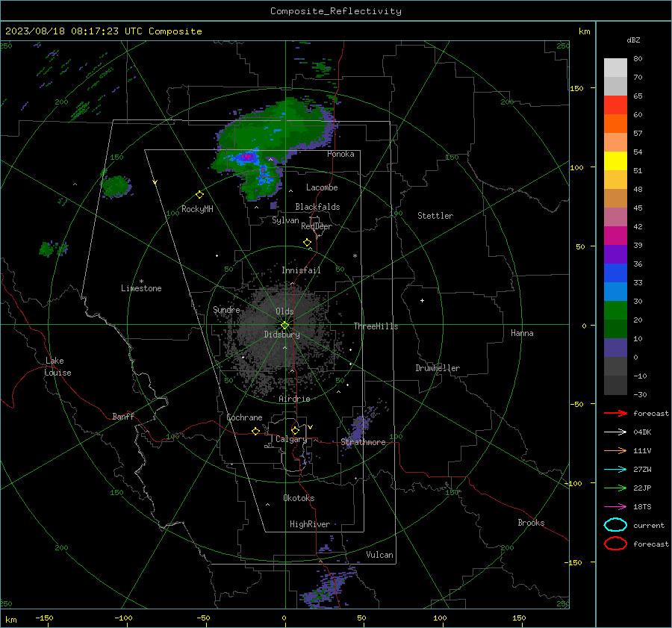Click the Drumheller town label
Viewport: 672px width, 628px height.
coord(438,368)
